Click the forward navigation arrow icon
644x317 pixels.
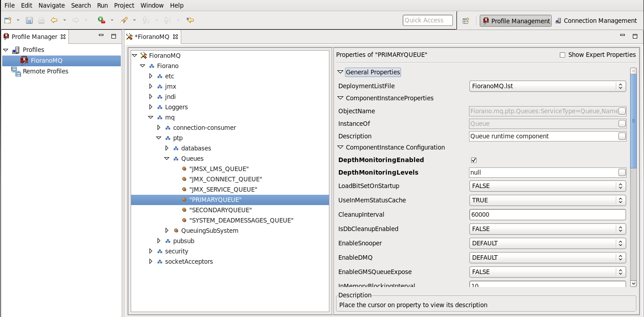[76, 20]
